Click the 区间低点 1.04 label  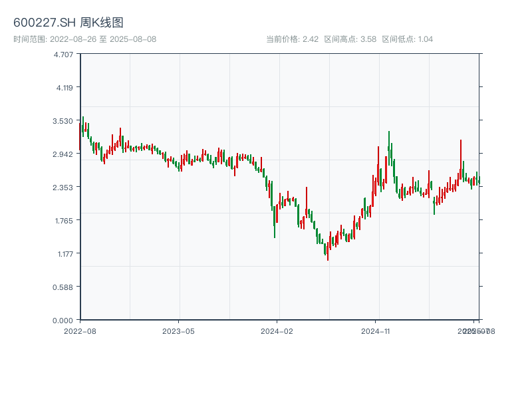click(408, 39)
